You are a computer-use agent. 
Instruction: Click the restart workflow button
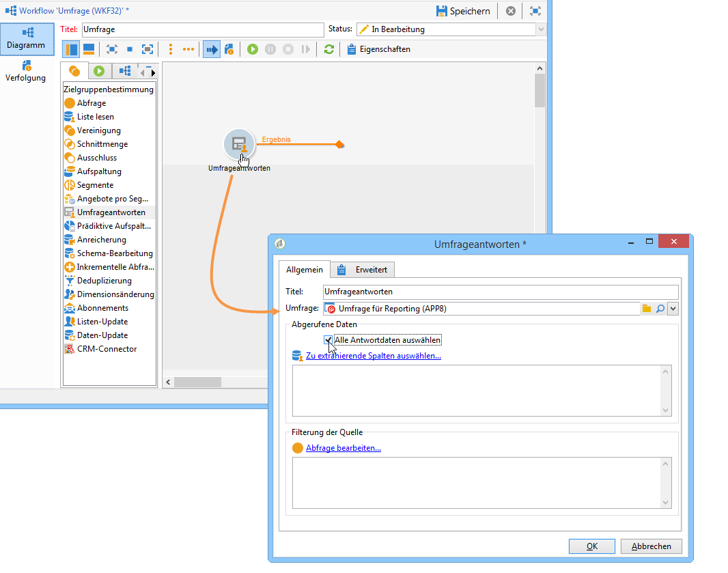(305, 49)
